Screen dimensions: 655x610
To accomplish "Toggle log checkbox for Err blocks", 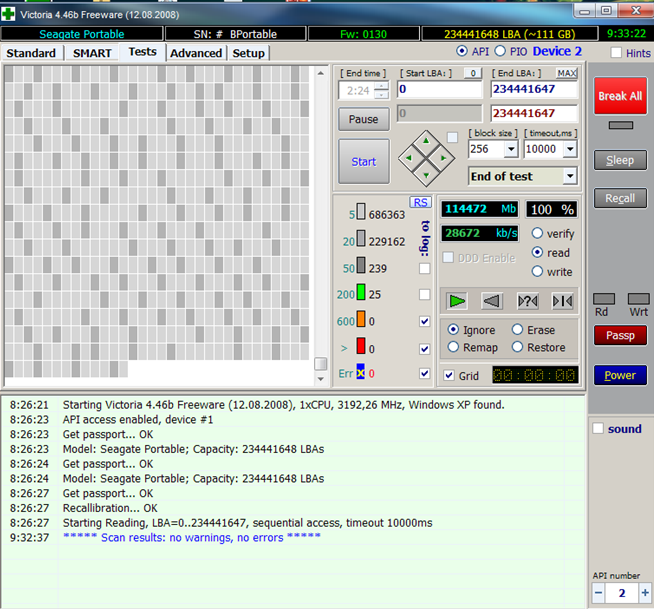I will pos(424,373).
